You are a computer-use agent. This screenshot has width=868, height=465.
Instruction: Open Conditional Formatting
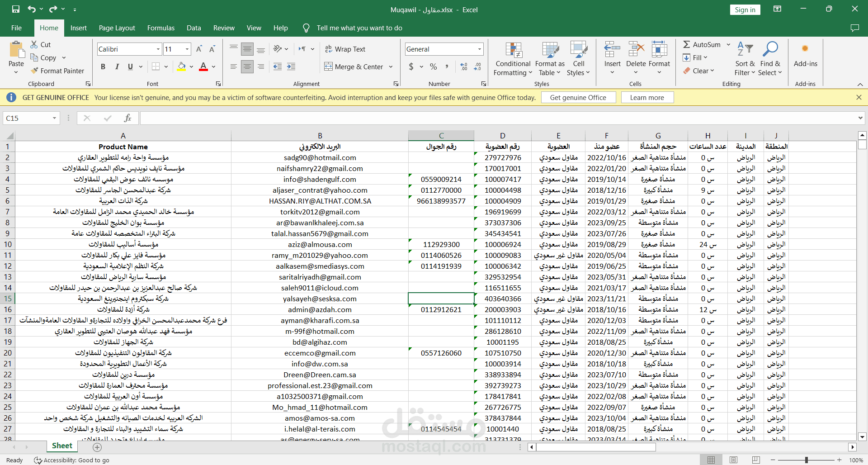(513, 59)
